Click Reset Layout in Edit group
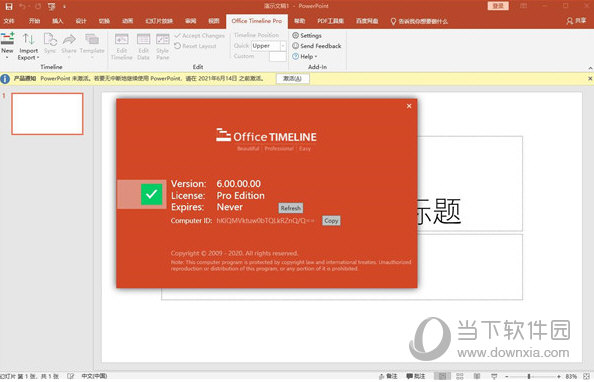 pyautogui.click(x=195, y=46)
